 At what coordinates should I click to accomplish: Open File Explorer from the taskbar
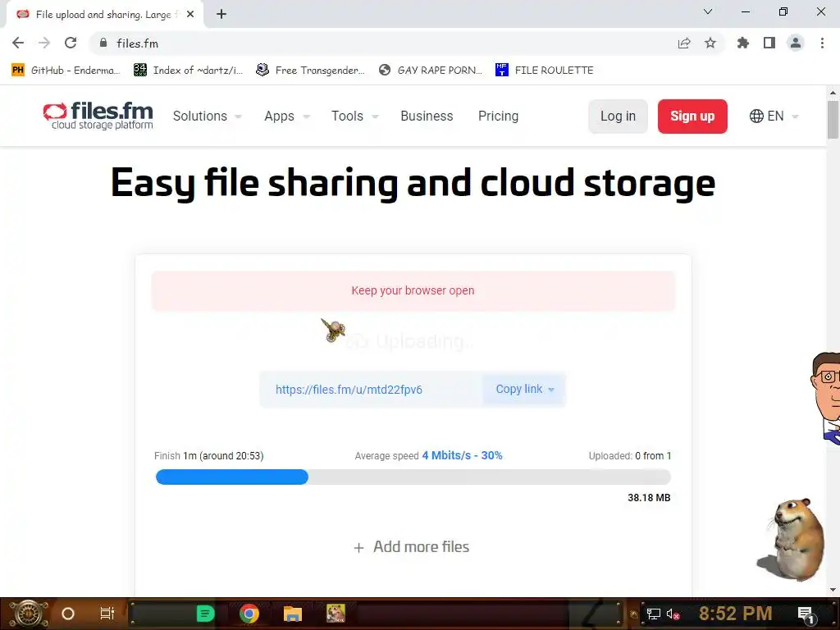(293, 614)
